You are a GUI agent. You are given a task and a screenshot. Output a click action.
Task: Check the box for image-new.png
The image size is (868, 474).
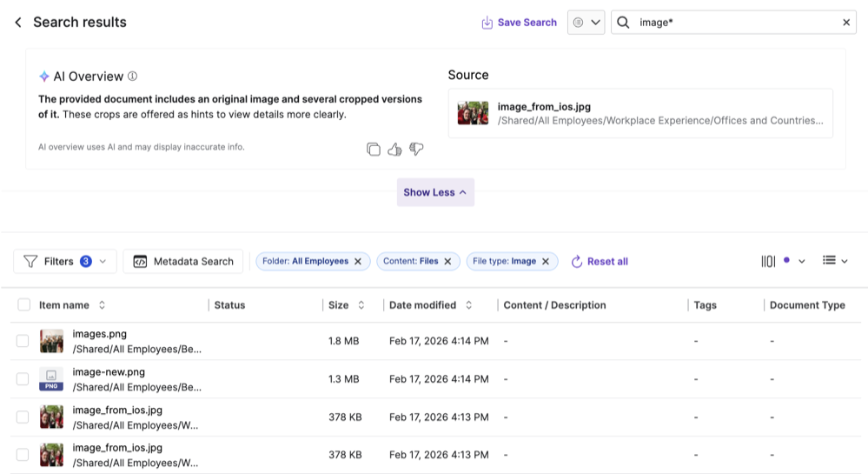tap(23, 379)
